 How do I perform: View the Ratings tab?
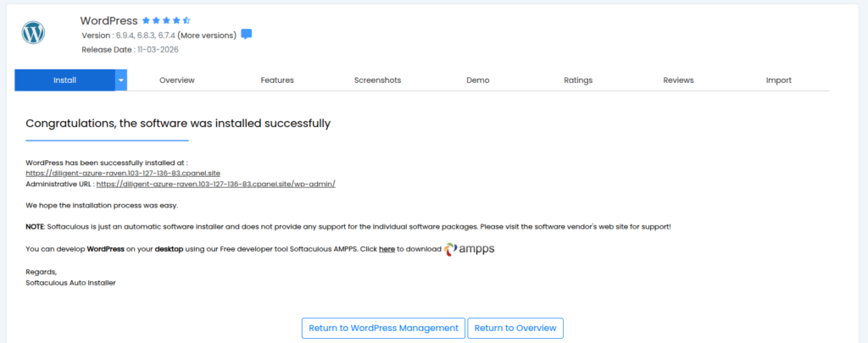(578, 80)
